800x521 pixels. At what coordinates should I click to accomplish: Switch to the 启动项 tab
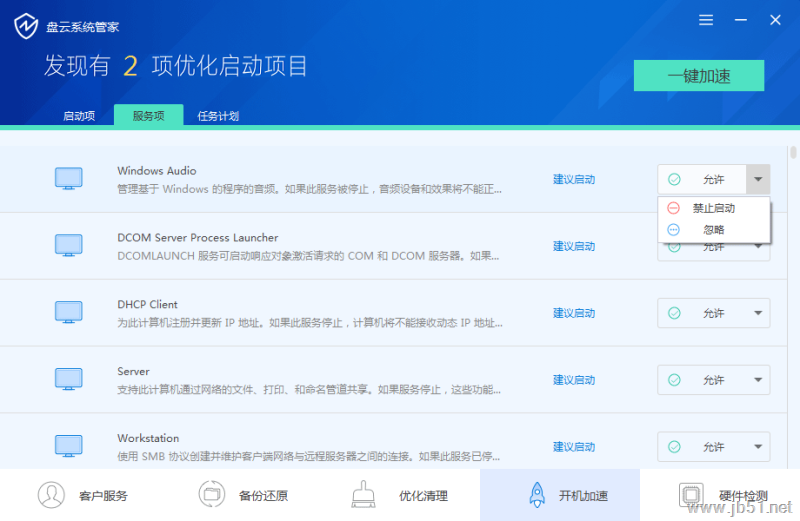pos(79,116)
